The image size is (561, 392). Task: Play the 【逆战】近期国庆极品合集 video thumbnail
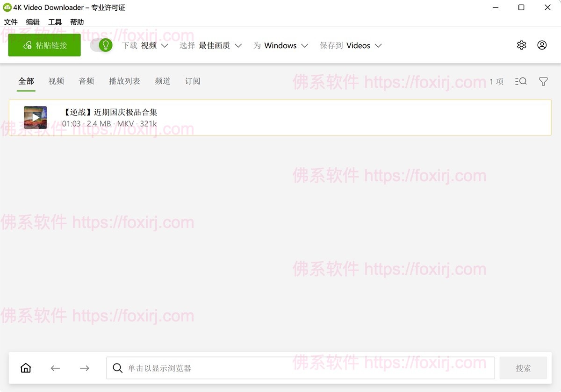(35, 117)
